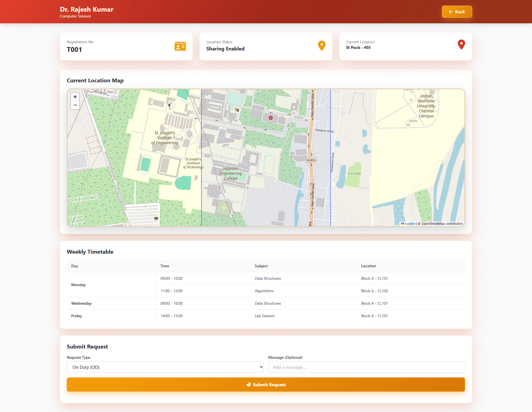Open the Request Type dropdown
The width and height of the screenshot is (532, 412).
[165, 367]
